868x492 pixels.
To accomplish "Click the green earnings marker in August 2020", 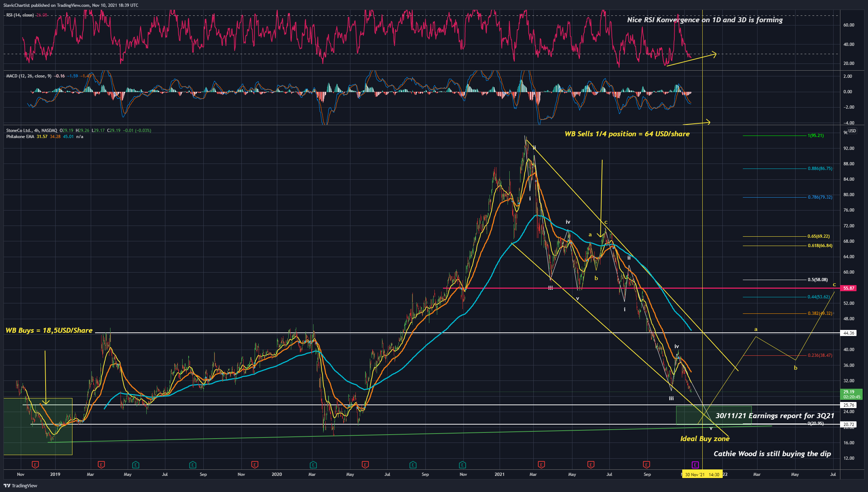I will click(x=413, y=465).
